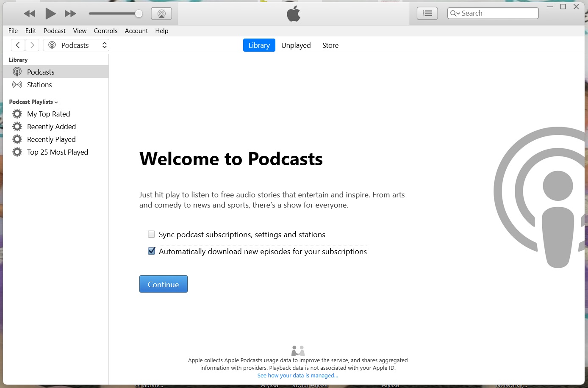This screenshot has height=388, width=588.
Task: Click the Apple logo in the display
Action: click(294, 14)
